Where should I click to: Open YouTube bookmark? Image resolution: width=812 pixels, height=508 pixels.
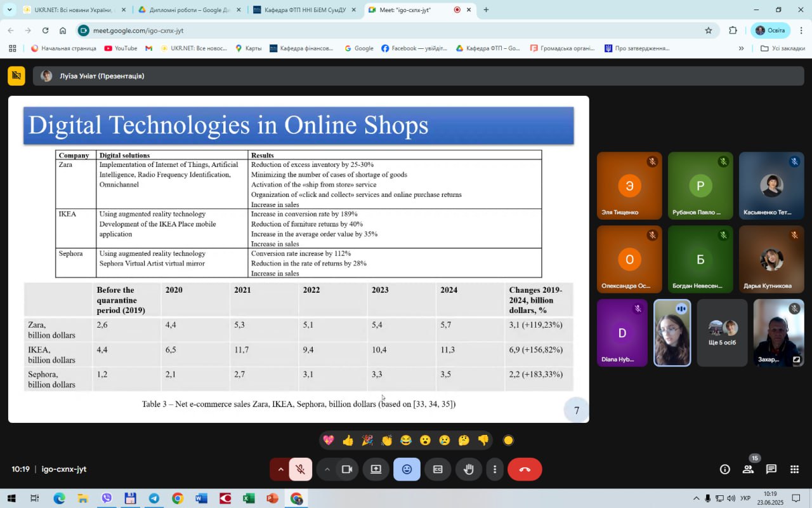(121, 48)
